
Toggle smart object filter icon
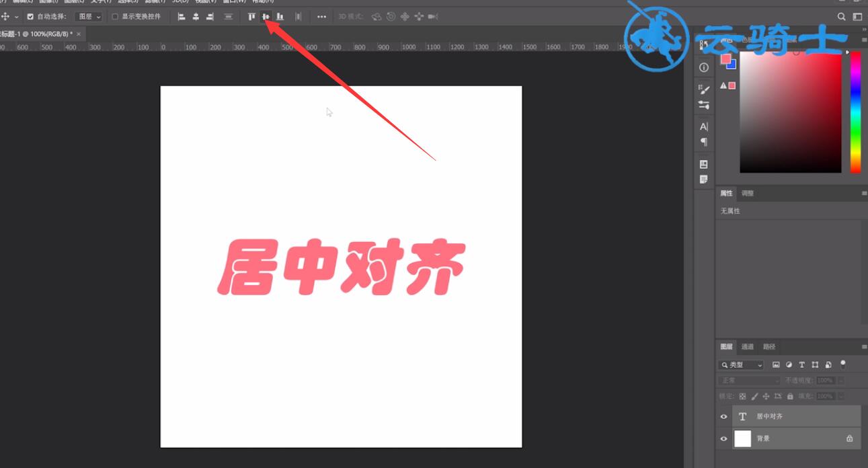point(828,365)
